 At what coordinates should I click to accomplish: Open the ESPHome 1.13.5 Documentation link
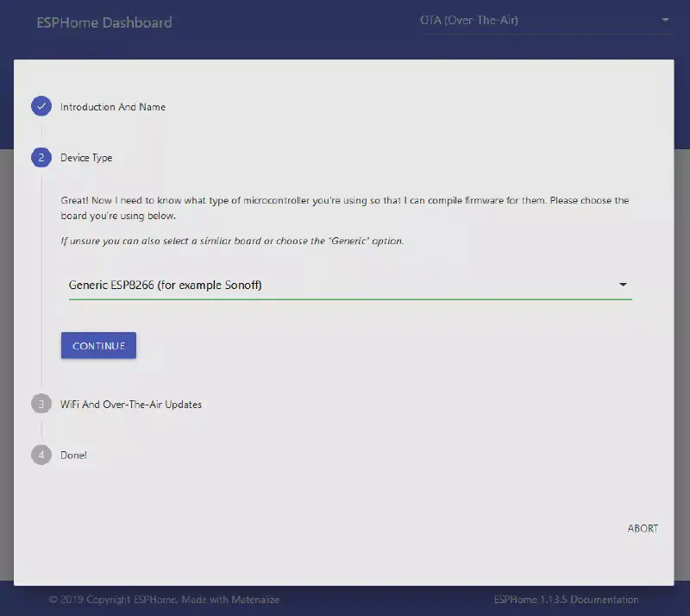pyautogui.click(x=566, y=600)
